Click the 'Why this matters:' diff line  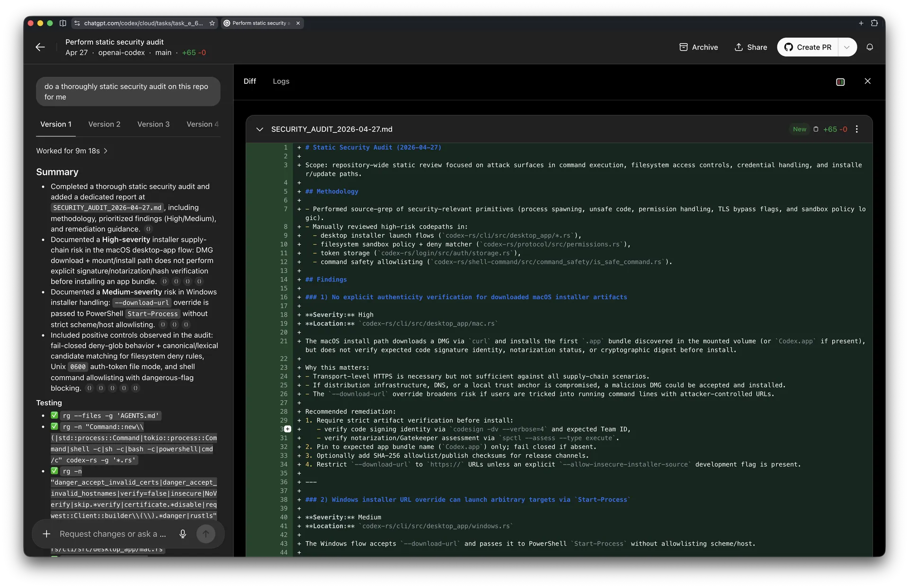coord(337,367)
